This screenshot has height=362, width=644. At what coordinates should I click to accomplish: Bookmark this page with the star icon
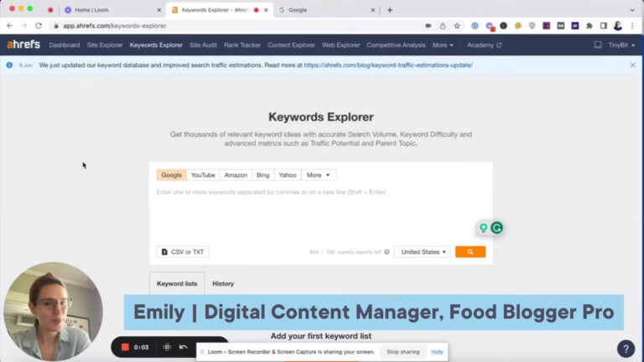coord(457,25)
